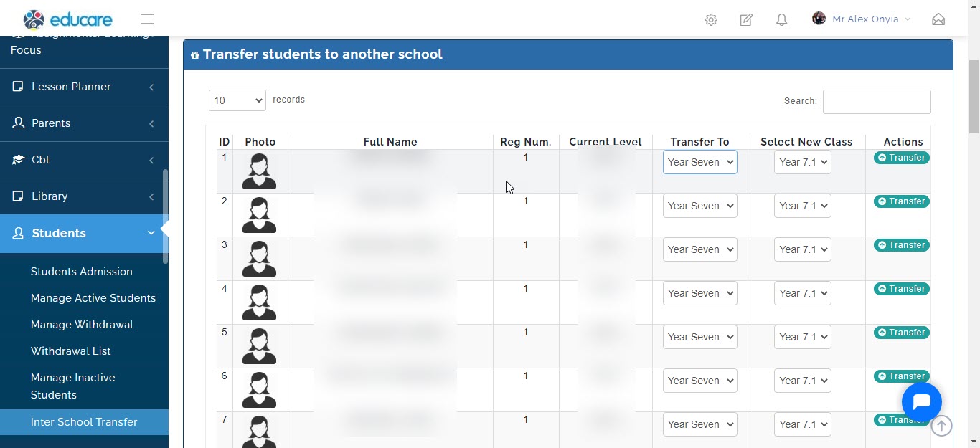Open the records per page dropdown
Viewport: 980px width, 448px height.
[237, 100]
